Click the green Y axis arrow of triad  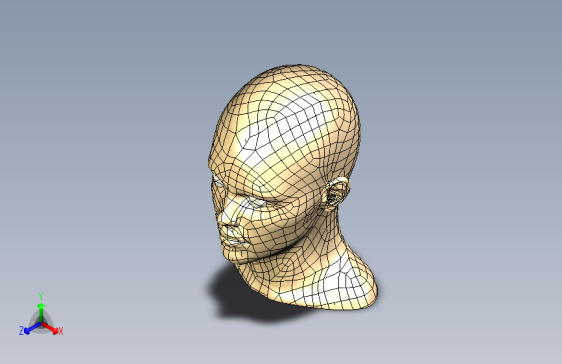(41, 312)
